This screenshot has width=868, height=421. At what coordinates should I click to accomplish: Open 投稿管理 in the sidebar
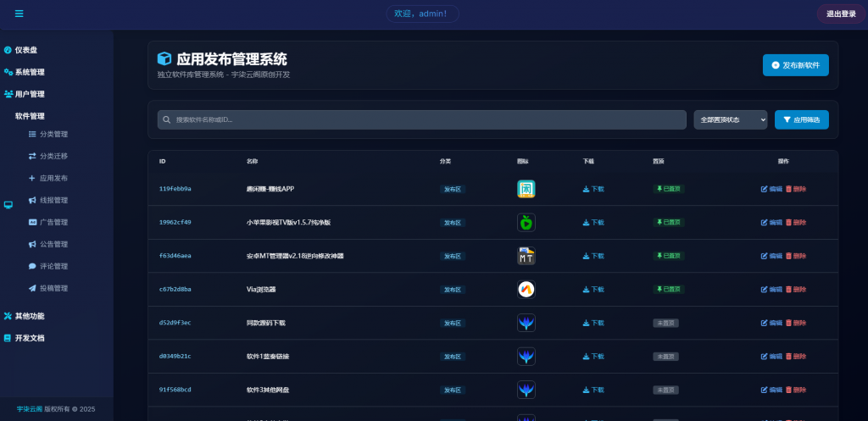[x=54, y=288]
